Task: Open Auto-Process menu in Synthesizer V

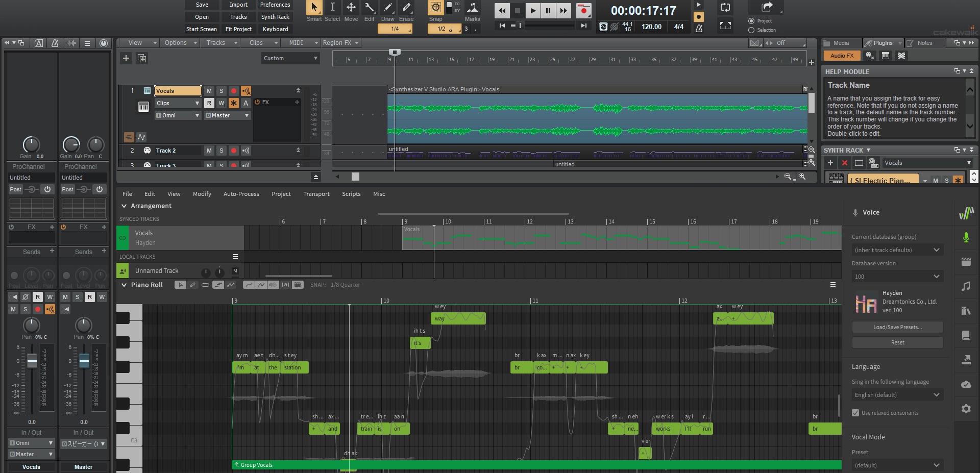Action: (x=241, y=194)
